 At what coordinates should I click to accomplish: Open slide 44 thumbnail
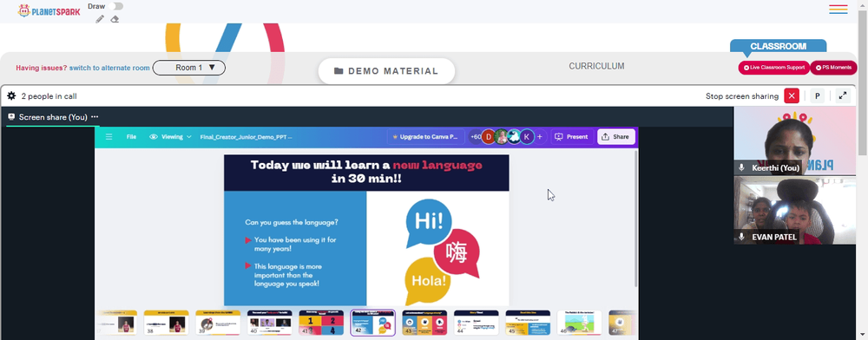476,323
